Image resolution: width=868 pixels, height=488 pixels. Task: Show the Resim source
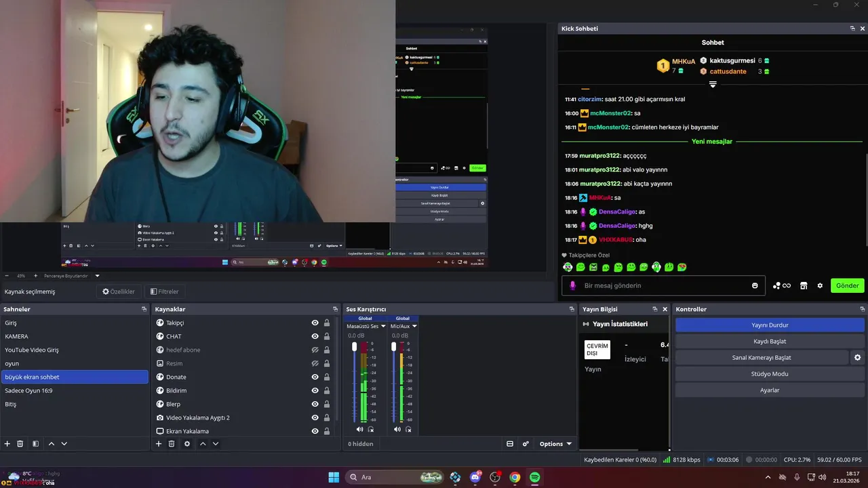pos(315,363)
